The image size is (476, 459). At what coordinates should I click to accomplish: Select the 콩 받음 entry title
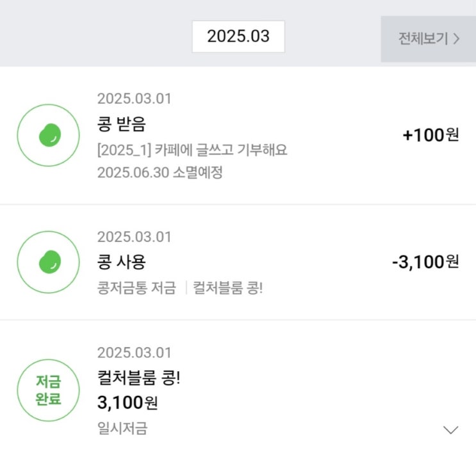coord(122,124)
